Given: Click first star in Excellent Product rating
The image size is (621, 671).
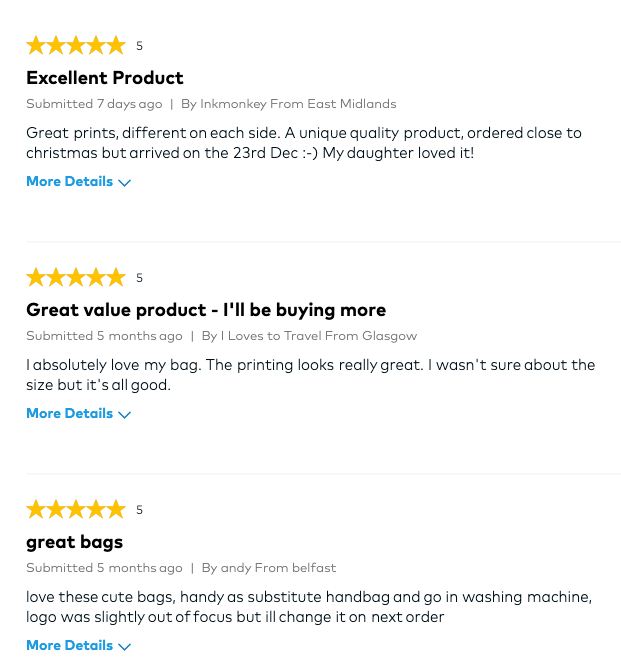Looking at the screenshot, I should (36, 45).
